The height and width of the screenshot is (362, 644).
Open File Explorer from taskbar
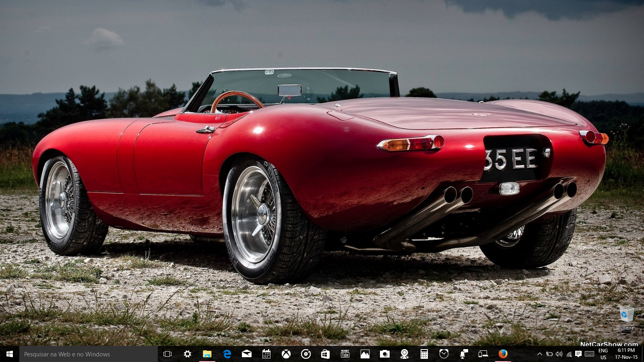(207, 354)
